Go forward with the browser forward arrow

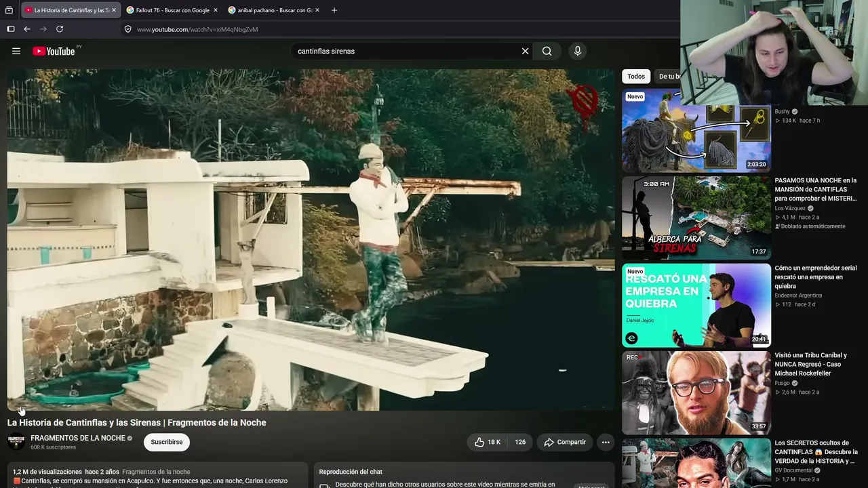click(x=43, y=29)
